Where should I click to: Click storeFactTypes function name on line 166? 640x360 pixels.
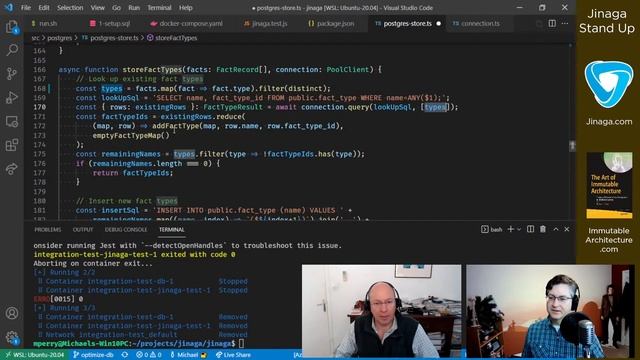[x=152, y=70]
